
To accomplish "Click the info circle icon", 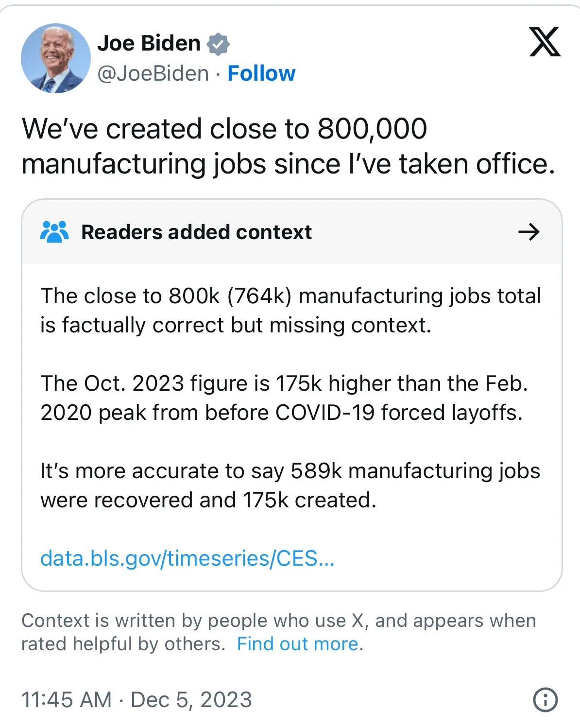I will click(545, 700).
